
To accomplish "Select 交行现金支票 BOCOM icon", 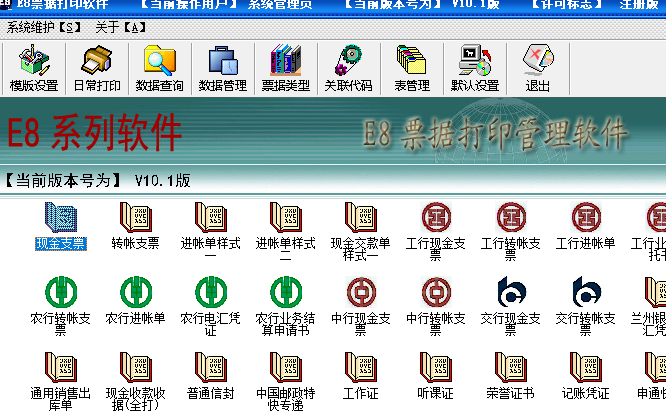I will [511, 292].
